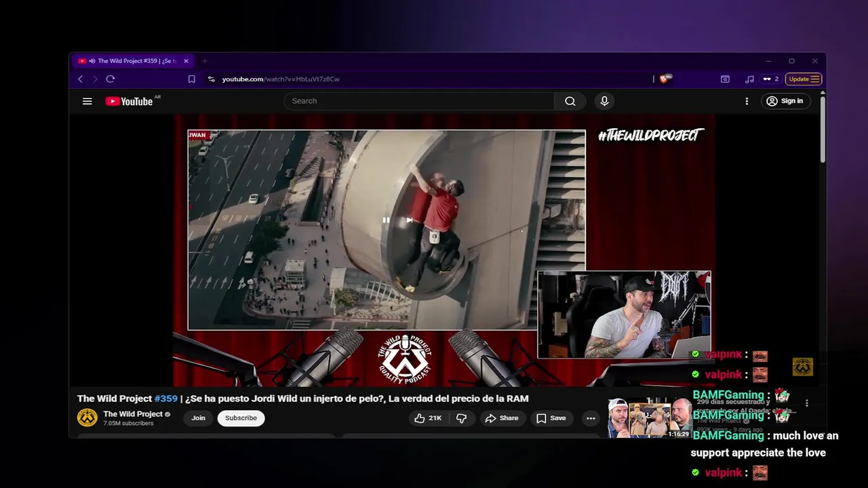Open the browser sidebar panel icon

tap(725, 79)
